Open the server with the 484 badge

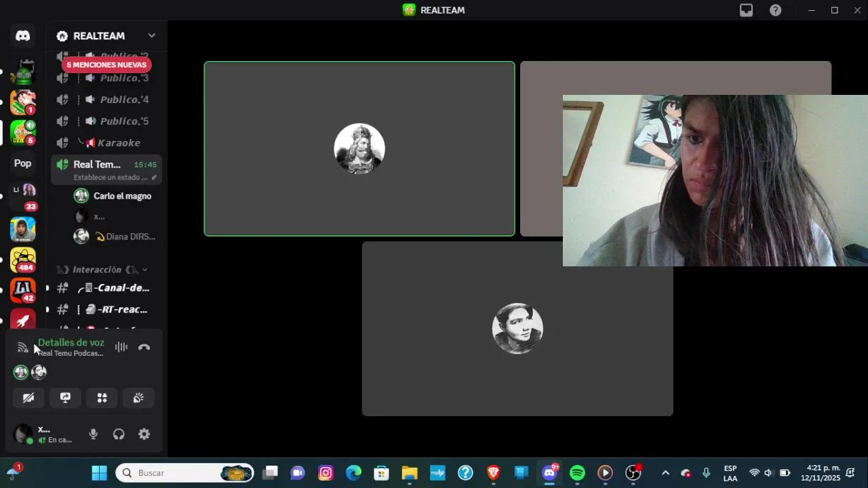pyautogui.click(x=23, y=260)
